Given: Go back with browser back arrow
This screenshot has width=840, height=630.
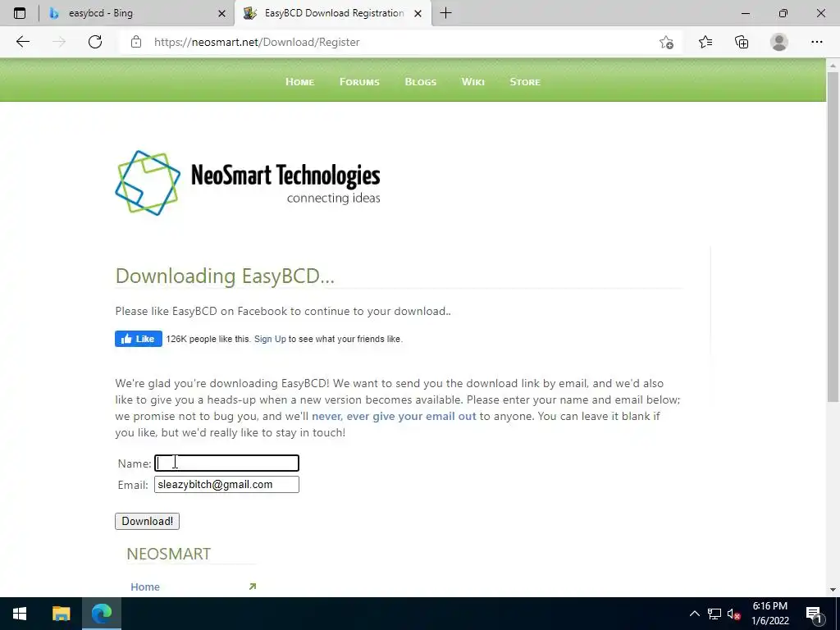Looking at the screenshot, I should click(x=22, y=42).
